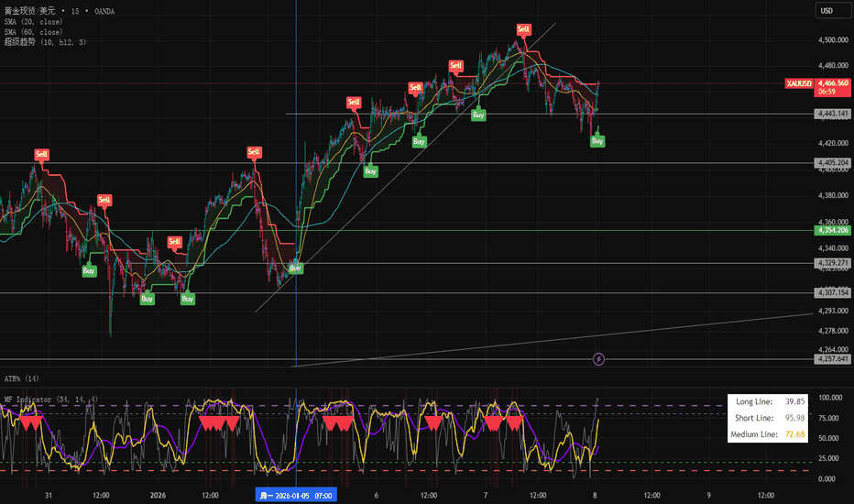The height and width of the screenshot is (504, 854).
Task: Click the rightmost Buy signal marker
Action: pos(597,141)
